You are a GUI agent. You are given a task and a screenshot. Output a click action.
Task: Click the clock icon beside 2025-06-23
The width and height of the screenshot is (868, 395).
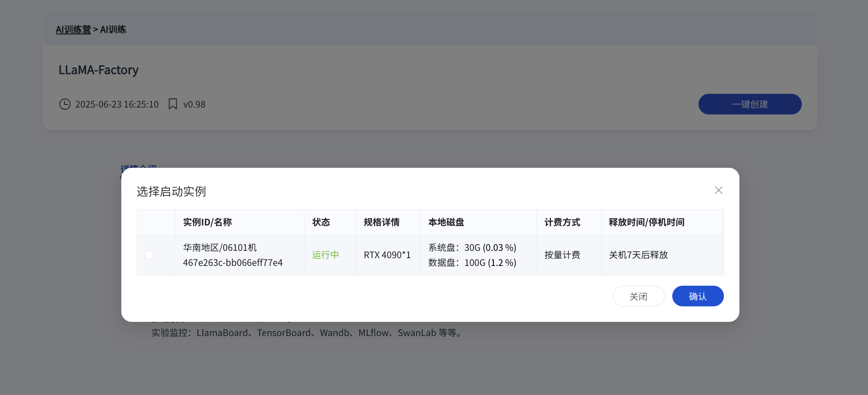click(65, 104)
